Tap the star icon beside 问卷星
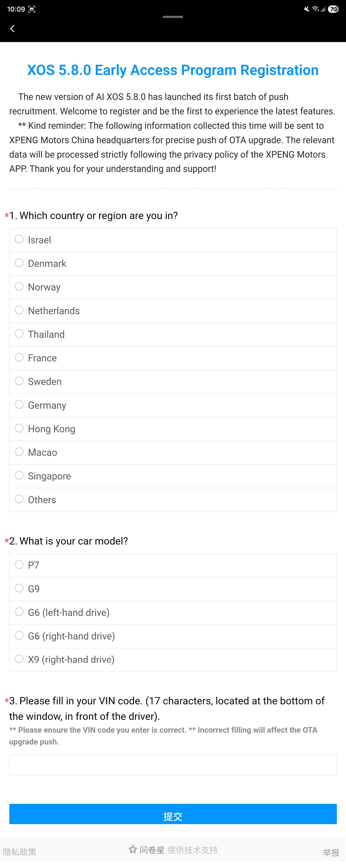Viewport: 346px width, 868px height. [x=133, y=849]
